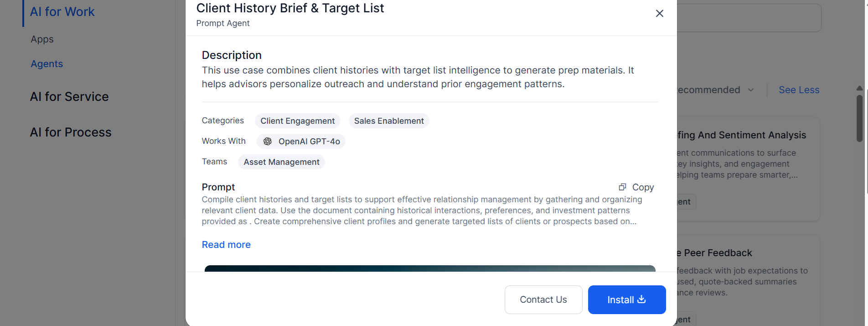Select the AI for Work section

pyautogui.click(x=62, y=12)
